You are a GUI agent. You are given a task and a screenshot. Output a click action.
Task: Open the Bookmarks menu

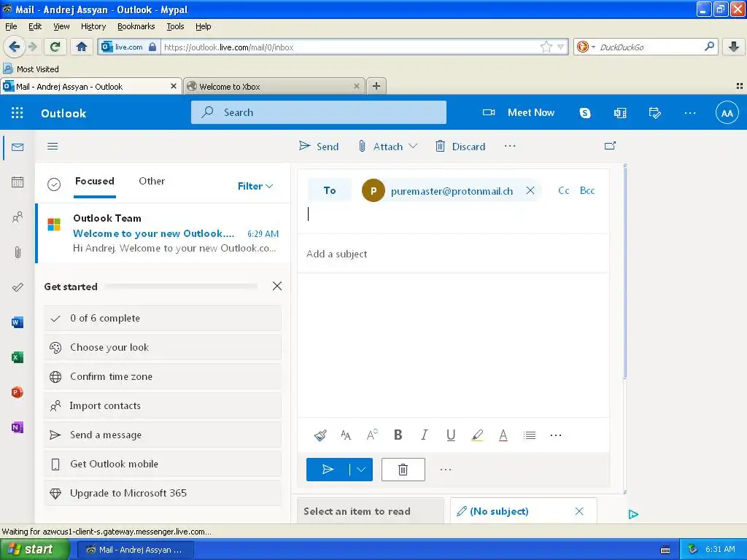coord(136,26)
